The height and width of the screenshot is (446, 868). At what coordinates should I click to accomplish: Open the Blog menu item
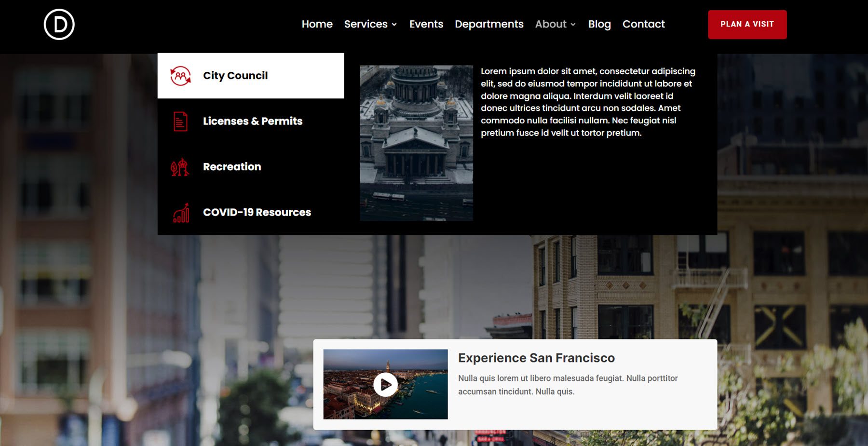[x=599, y=24]
